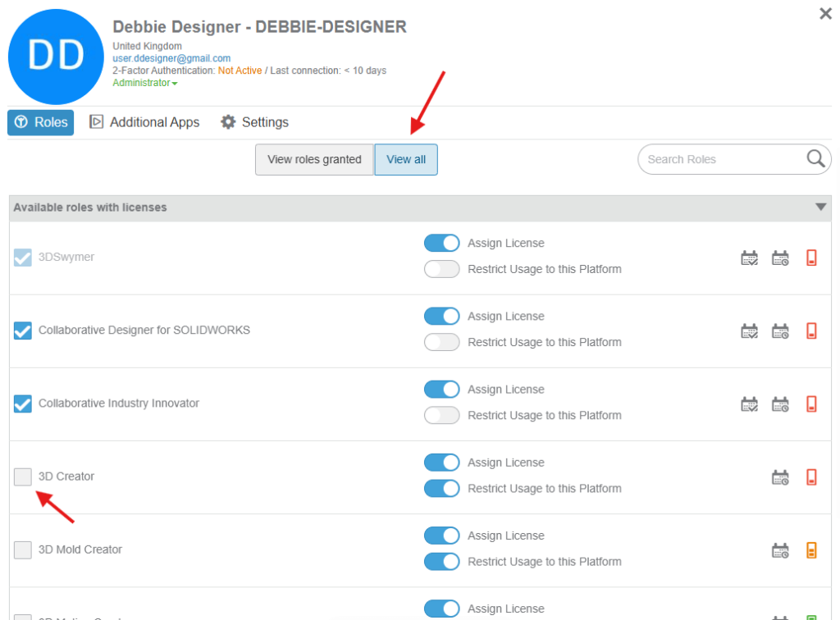Click the DD avatar for Debbie Designer

click(55, 56)
